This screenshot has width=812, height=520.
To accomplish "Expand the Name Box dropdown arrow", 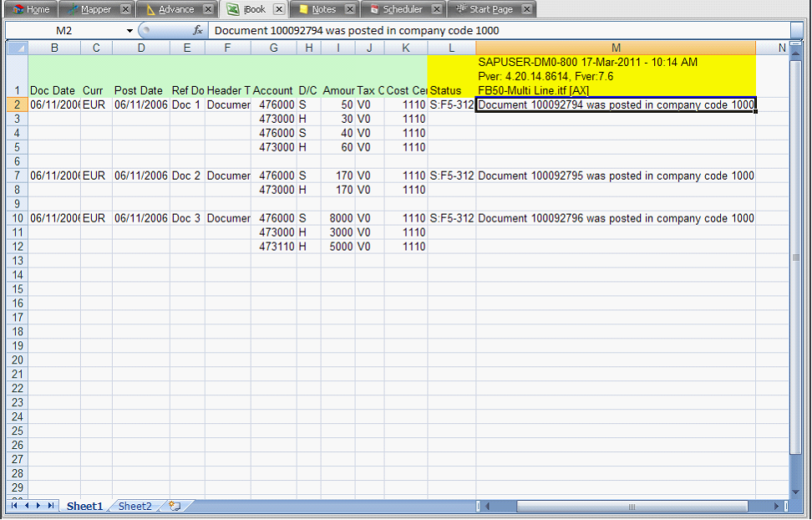I will 130,30.
